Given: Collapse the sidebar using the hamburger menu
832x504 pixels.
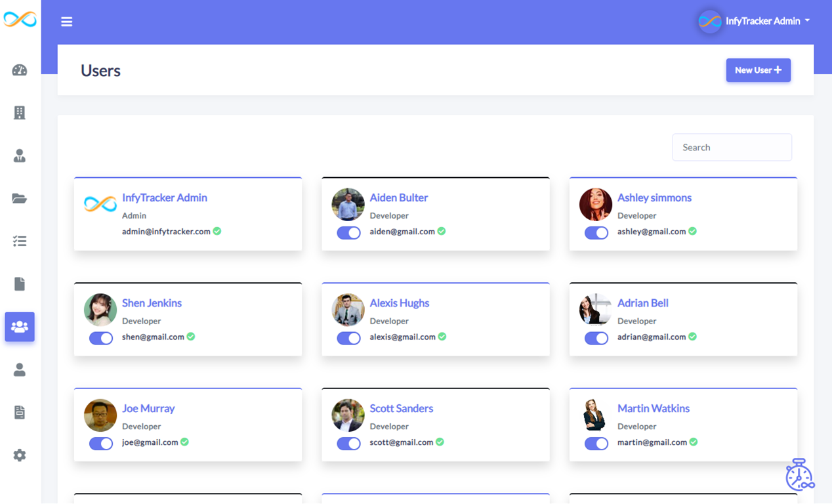Looking at the screenshot, I should [66, 21].
